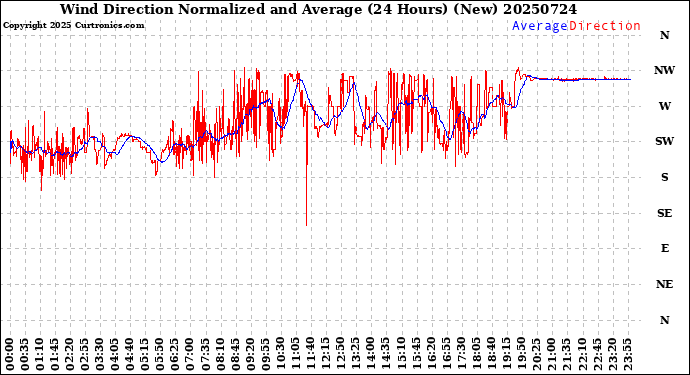Click the 10:30 time axis label
The image size is (690, 375).
[x=280, y=354]
